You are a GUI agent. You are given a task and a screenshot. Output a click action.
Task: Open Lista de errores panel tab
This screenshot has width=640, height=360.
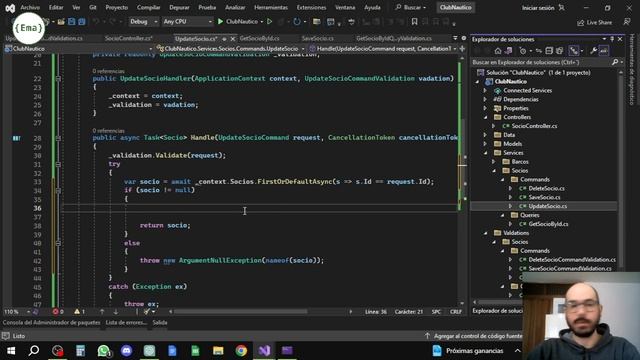click(126, 322)
